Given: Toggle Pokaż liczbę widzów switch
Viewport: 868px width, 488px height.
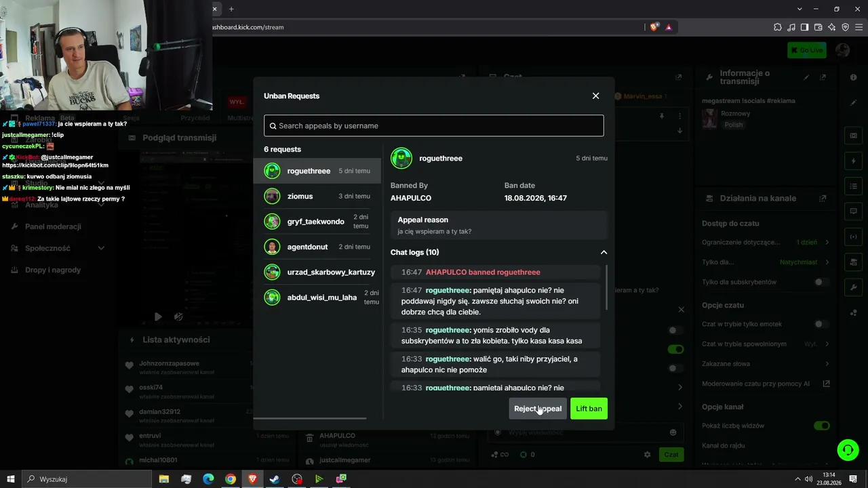Looking at the screenshot, I should pos(821,426).
